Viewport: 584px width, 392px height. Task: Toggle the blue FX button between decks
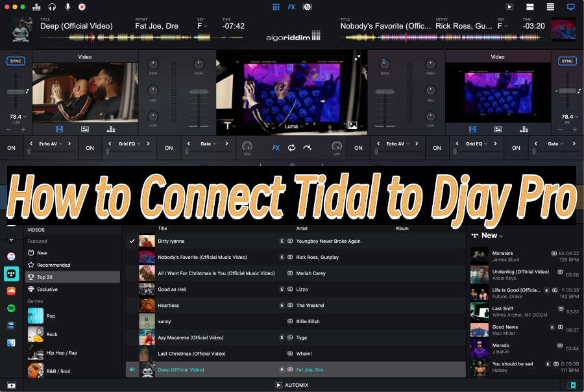pyautogui.click(x=276, y=148)
